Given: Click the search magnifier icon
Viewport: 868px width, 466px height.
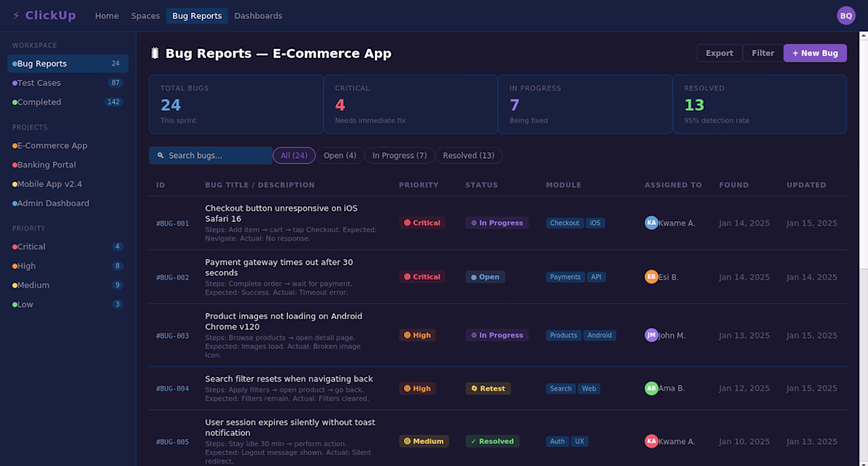Looking at the screenshot, I should tap(161, 156).
